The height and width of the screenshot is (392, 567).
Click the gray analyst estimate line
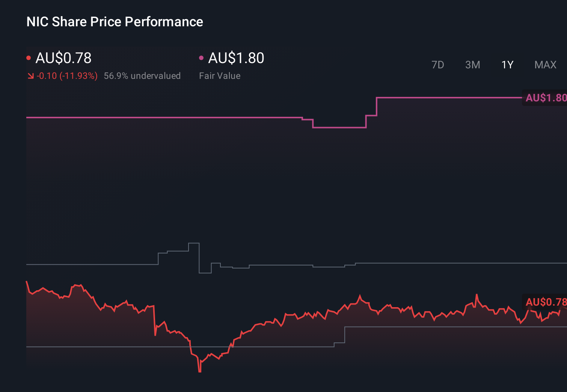tap(94, 264)
